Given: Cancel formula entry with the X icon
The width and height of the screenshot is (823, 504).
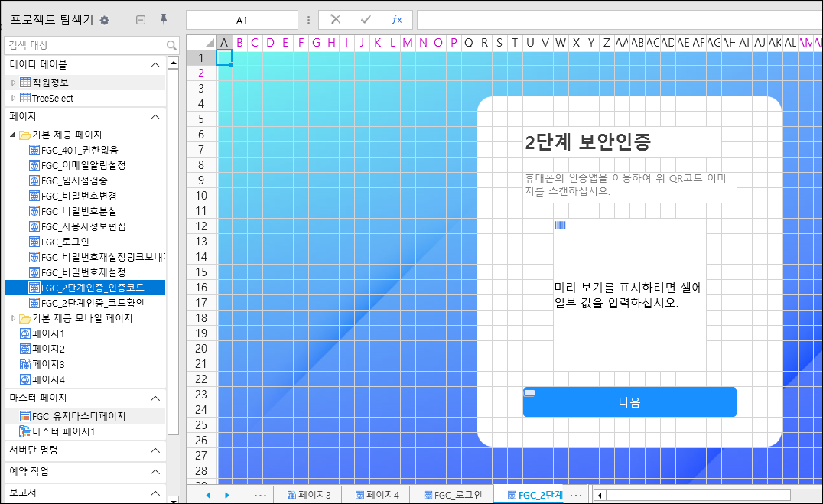Looking at the screenshot, I should 336,19.
